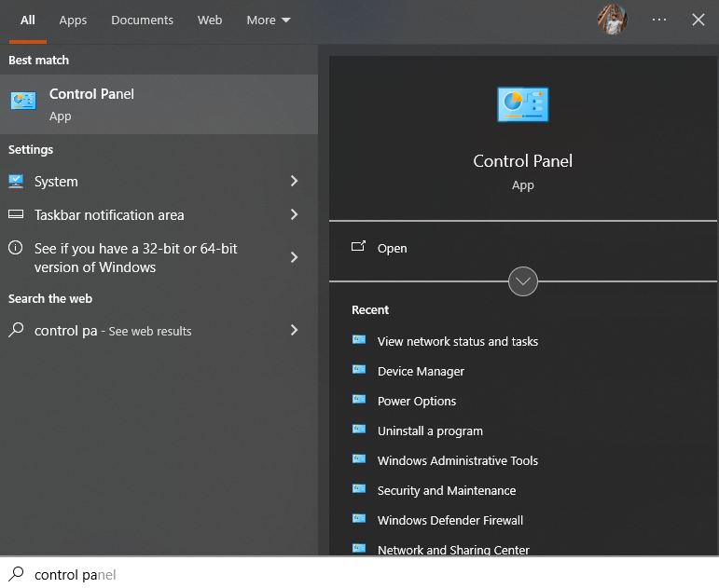Open Windows Defender Firewall from Recent
The height and width of the screenshot is (588, 719).
click(449, 520)
